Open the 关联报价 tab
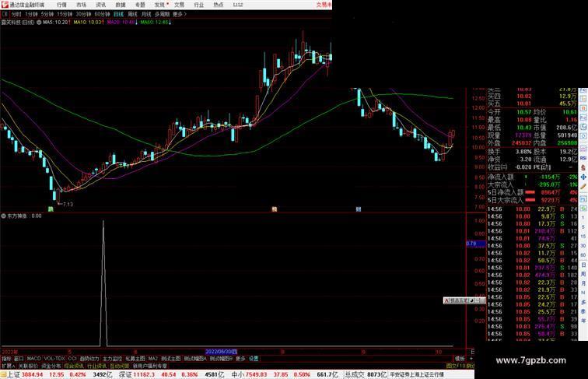 [28, 366]
